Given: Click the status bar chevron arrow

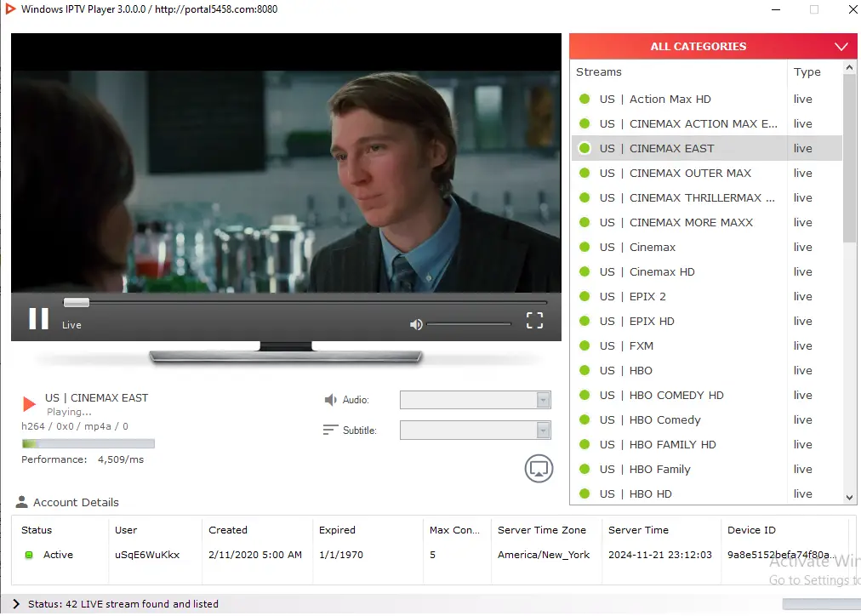Looking at the screenshot, I should tap(16, 604).
